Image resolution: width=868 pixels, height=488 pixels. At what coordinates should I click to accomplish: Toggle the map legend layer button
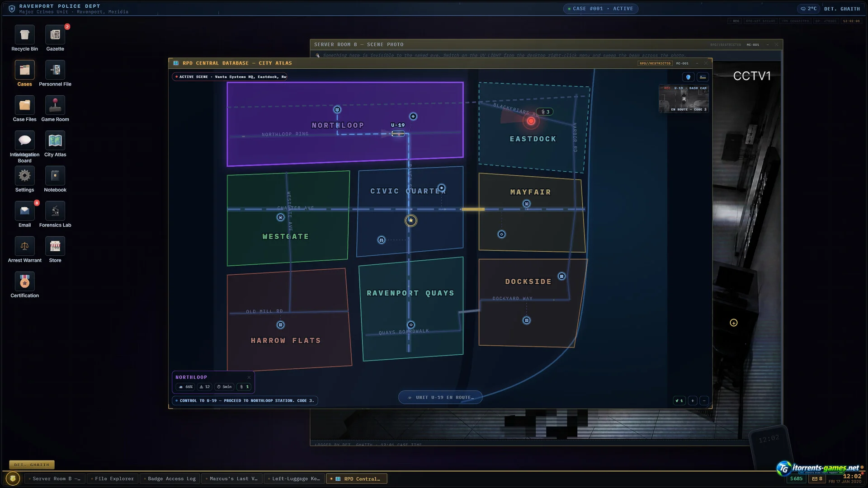[703, 77]
